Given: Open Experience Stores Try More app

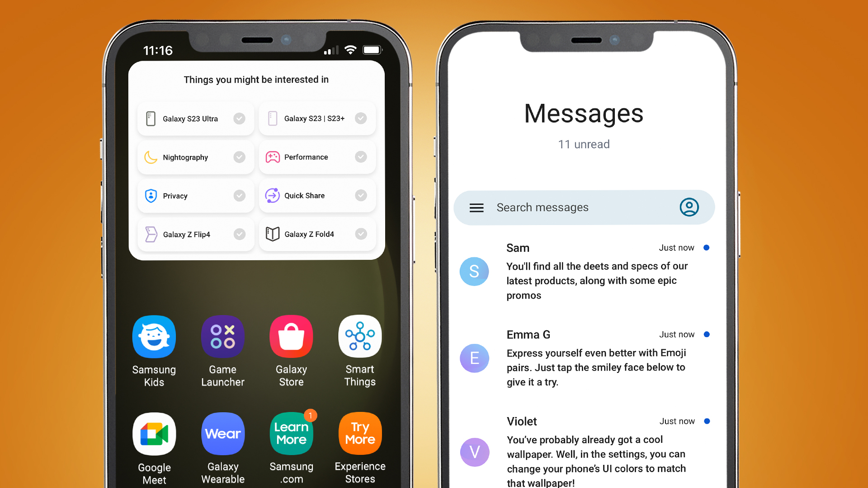Looking at the screenshot, I should tap(359, 439).
